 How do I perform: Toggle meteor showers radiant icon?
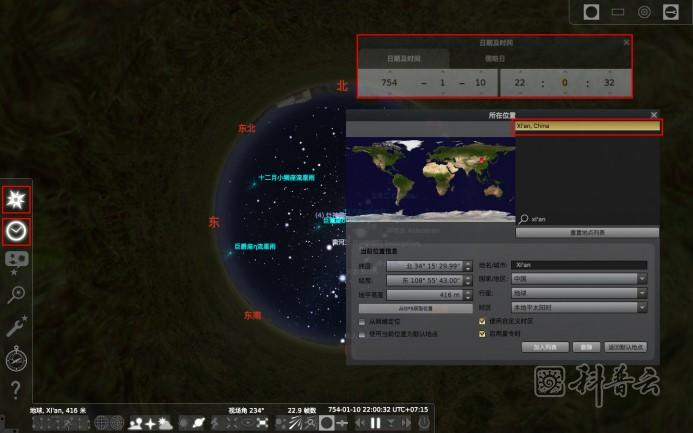pyautogui.click(x=295, y=423)
